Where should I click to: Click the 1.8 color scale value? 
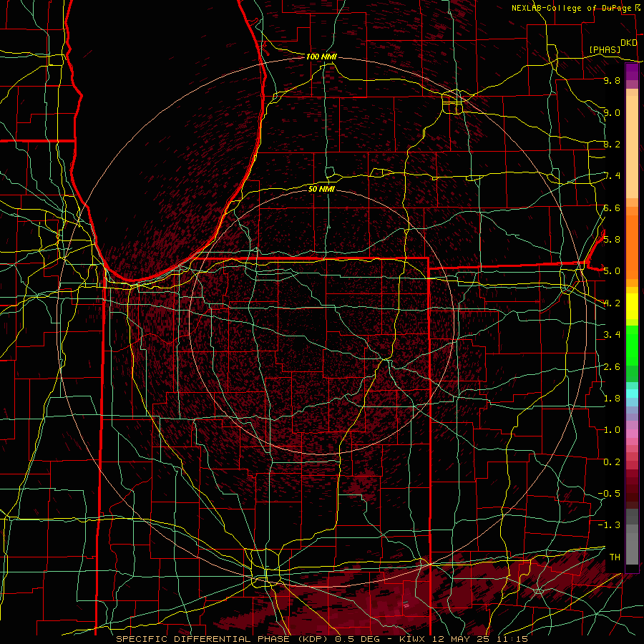612,398
